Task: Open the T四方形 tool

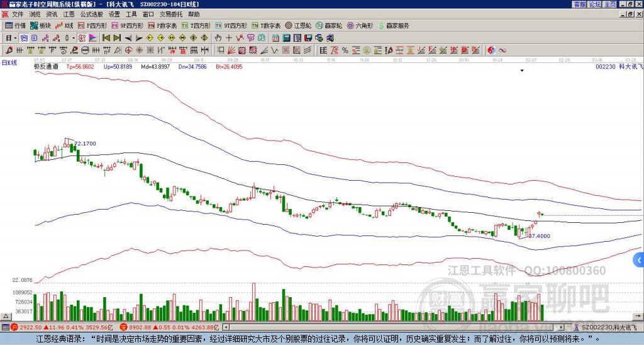Action: click(196, 26)
